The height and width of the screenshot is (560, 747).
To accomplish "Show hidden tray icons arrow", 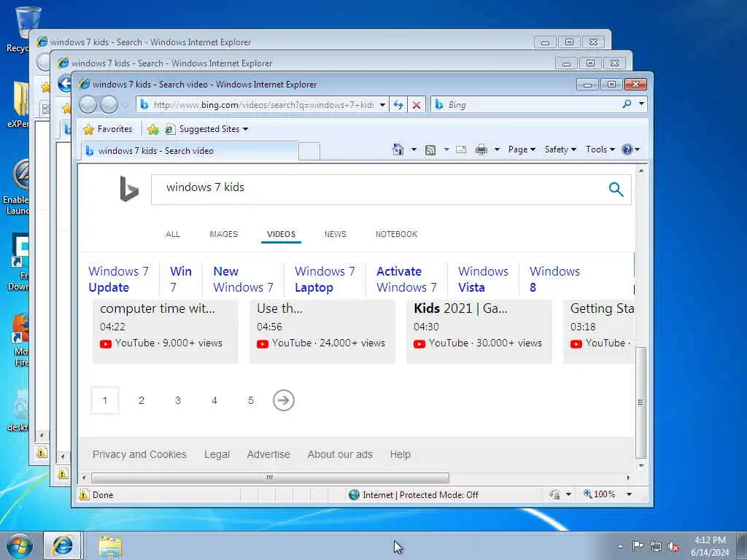I will pos(620,547).
